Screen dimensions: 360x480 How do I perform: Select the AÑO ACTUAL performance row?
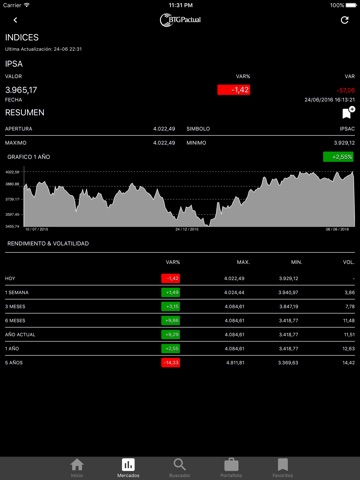180,334
